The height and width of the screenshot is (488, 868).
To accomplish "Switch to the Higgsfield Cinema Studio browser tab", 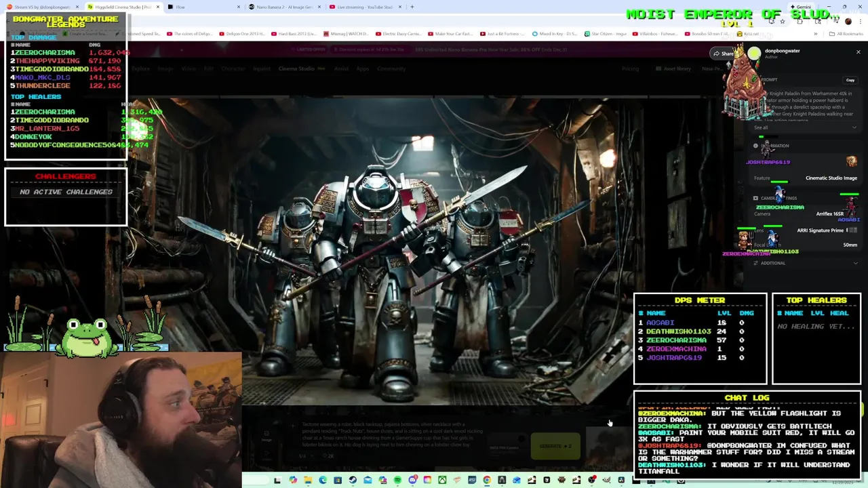I will [x=123, y=7].
